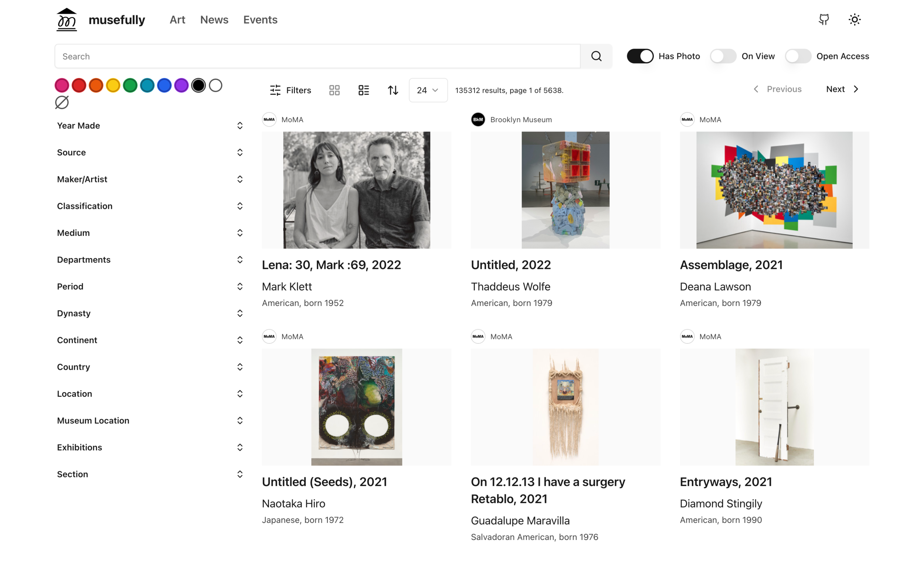Open the GitHub repository icon

(823, 20)
